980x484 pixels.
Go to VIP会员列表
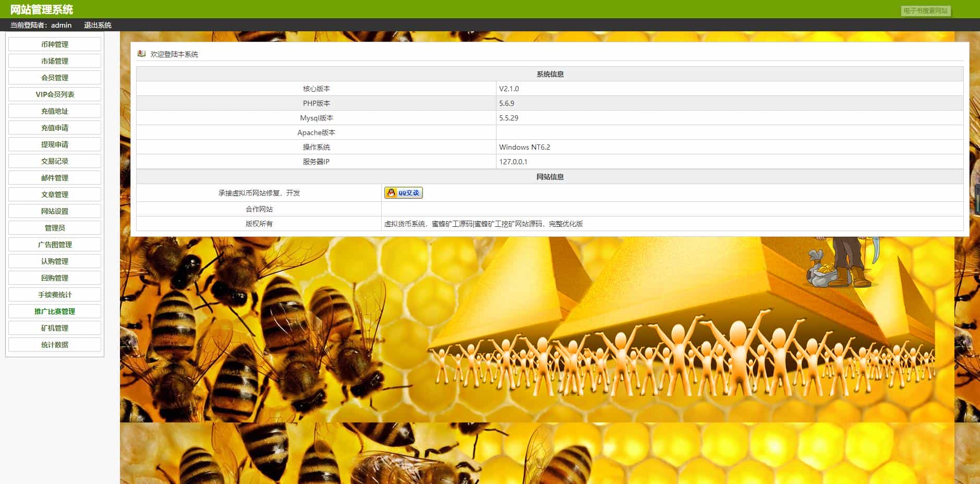pyautogui.click(x=55, y=94)
